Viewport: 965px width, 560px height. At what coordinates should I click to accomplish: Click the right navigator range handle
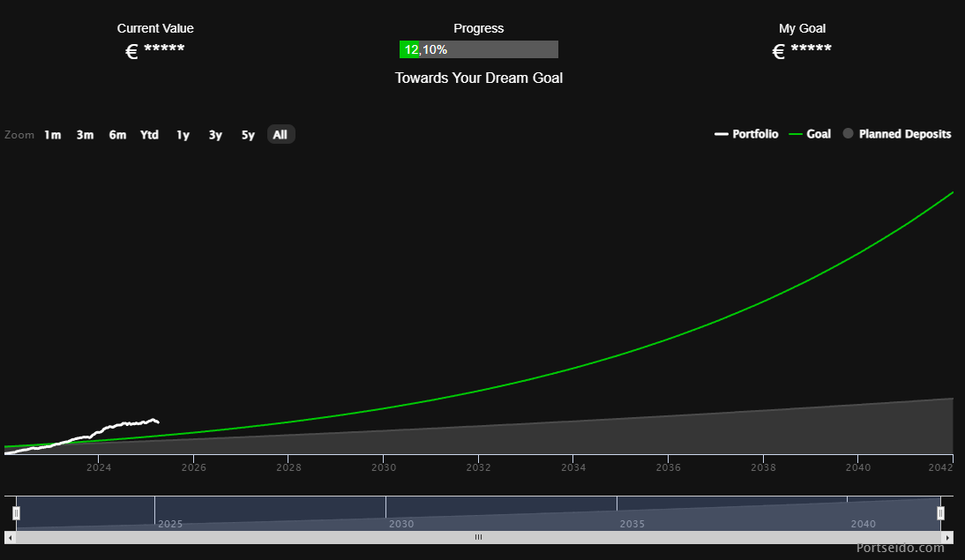[x=940, y=512]
